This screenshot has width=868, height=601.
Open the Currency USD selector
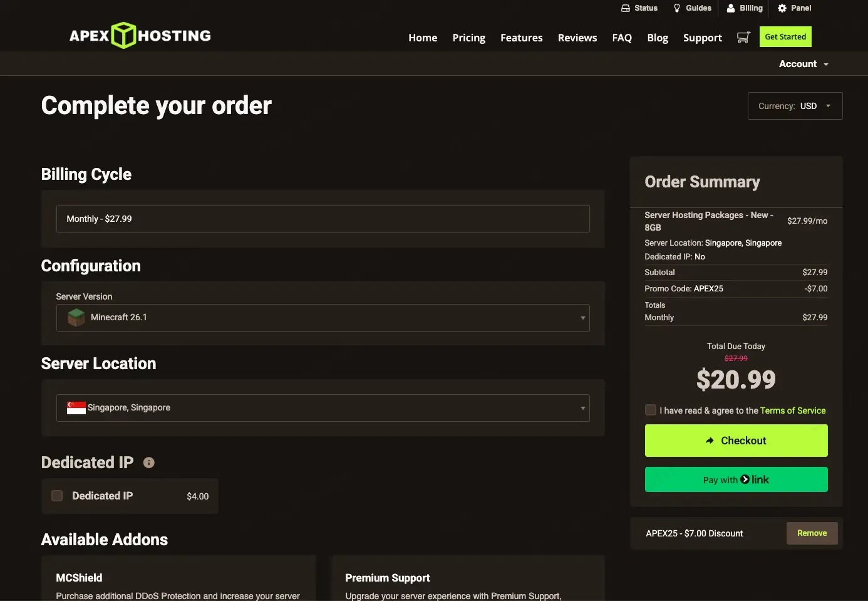click(x=795, y=106)
